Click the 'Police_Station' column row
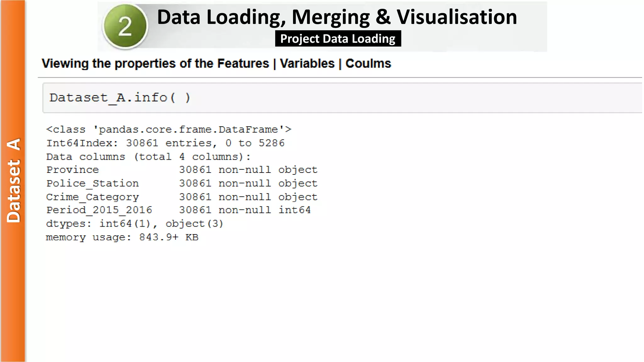Viewport: 644px width, 362px height. pyautogui.click(x=182, y=184)
